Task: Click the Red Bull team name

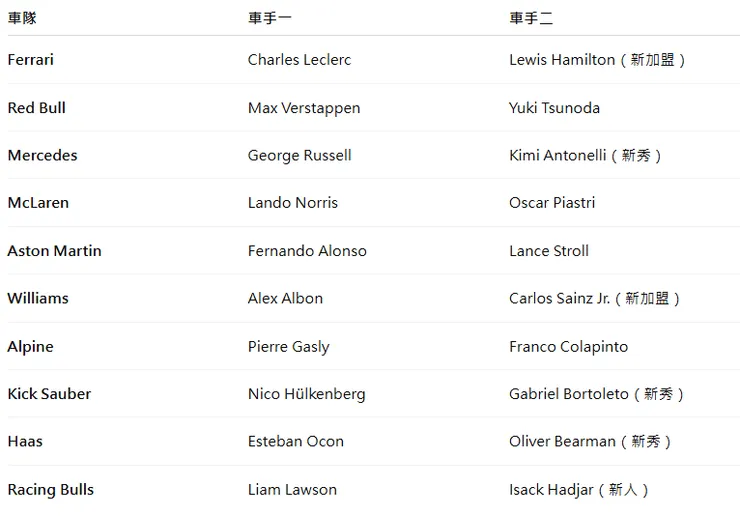Action: pos(37,108)
